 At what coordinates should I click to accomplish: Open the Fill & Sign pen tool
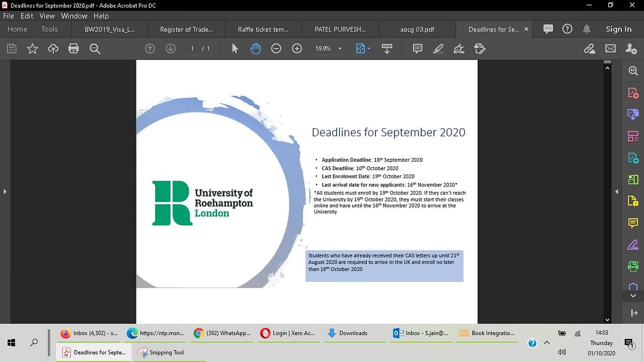click(x=459, y=48)
